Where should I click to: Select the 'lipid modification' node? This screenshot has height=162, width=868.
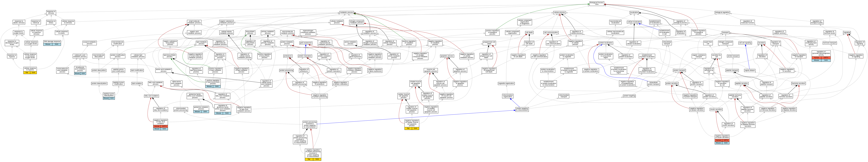(x=137, y=70)
